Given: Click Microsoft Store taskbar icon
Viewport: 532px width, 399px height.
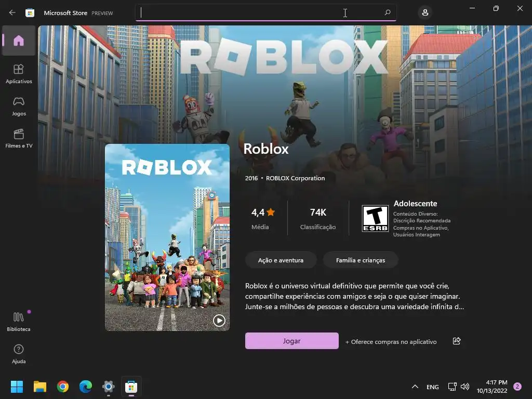Looking at the screenshot, I should [x=131, y=387].
